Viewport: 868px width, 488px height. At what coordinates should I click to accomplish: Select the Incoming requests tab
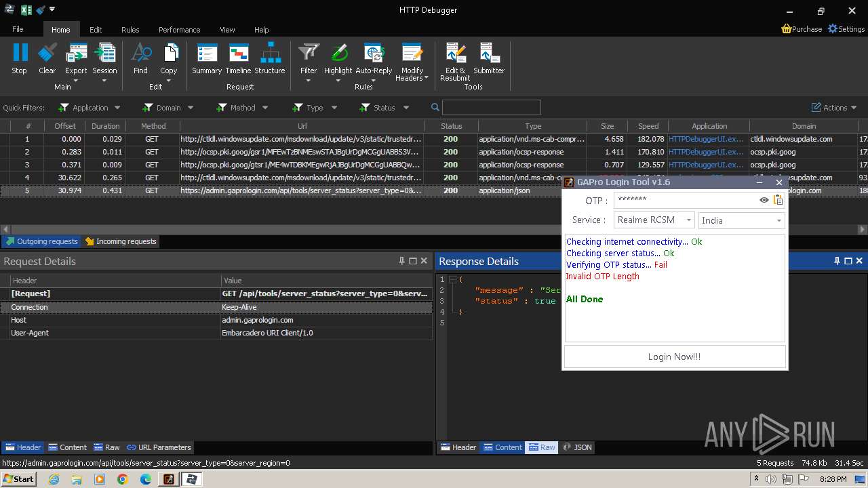pos(120,241)
